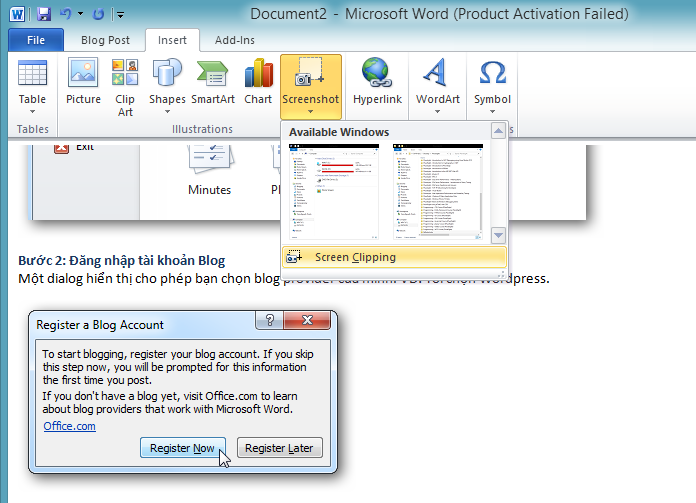Image resolution: width=696 pixels, height=503 pixels.
Task: Undo the last action
Action: (x=66, y=14)
